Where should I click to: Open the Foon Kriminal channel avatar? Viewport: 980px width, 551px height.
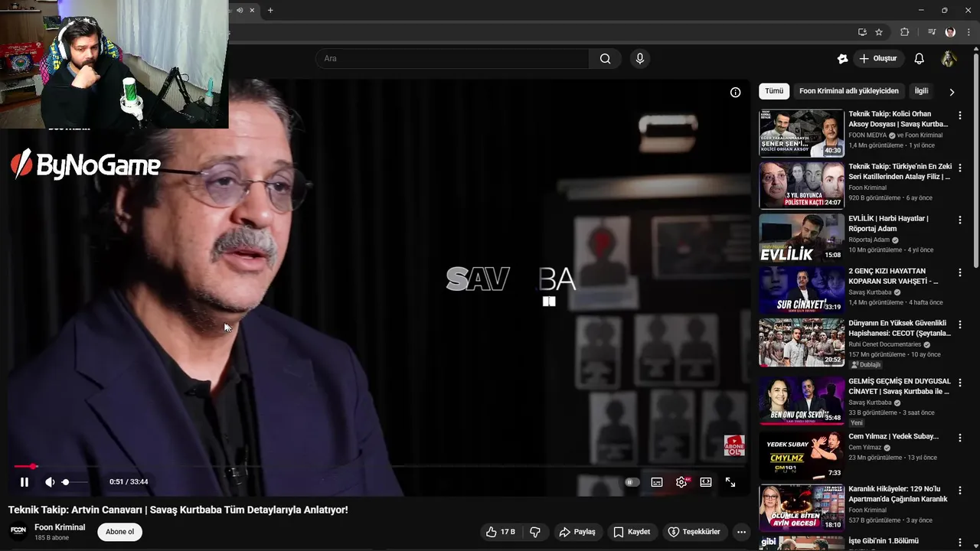18,531
